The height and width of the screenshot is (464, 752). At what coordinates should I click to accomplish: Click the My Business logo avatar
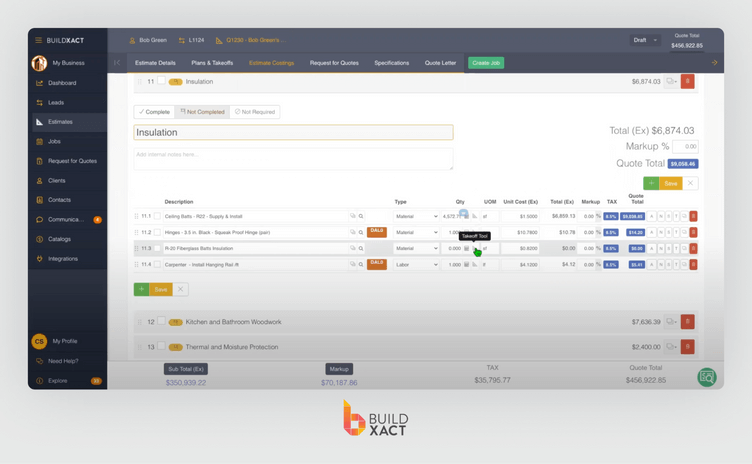coord(39,63)
